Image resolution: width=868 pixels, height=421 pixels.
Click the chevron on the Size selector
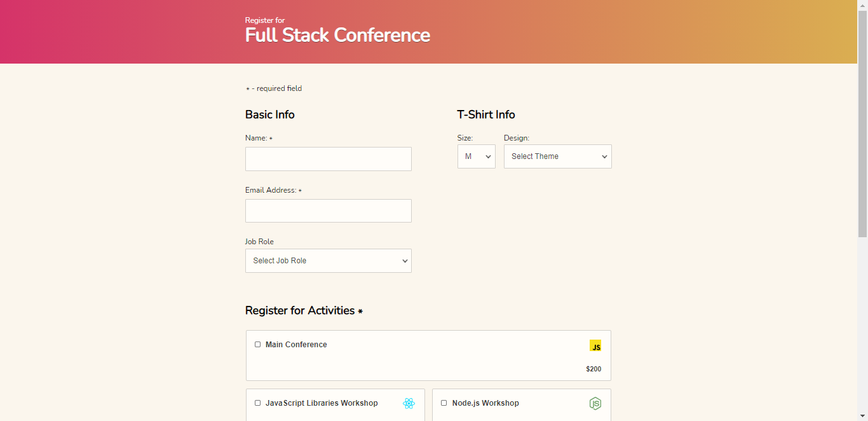pyautogui.click(x=488, y=156)
